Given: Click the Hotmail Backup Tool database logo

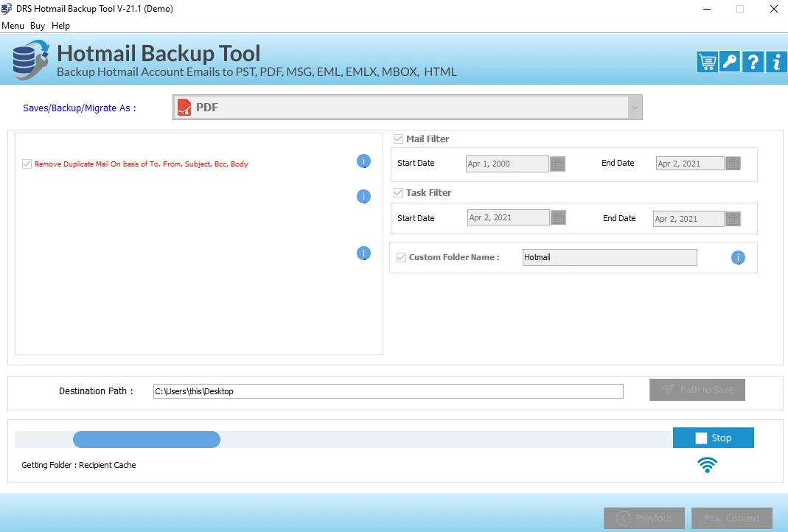Looking at the screenshot, I should click(x=30, y=60).
